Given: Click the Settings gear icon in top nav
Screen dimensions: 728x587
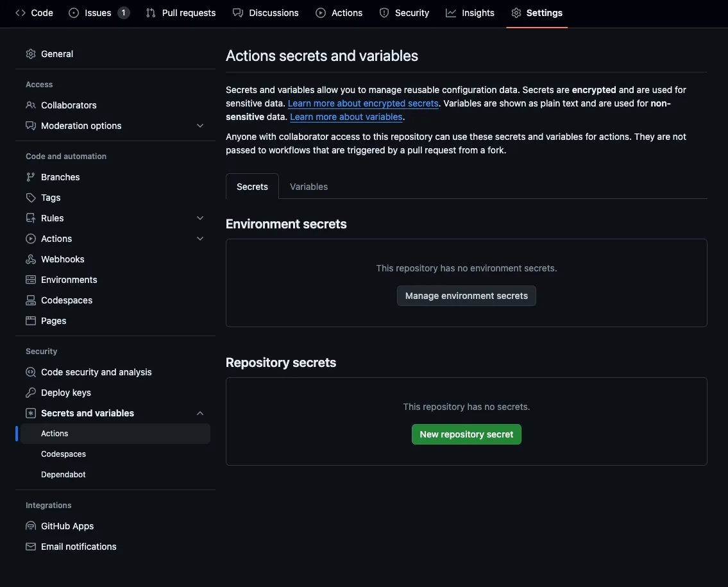Looking at the screenshot, I should point(516,13).
